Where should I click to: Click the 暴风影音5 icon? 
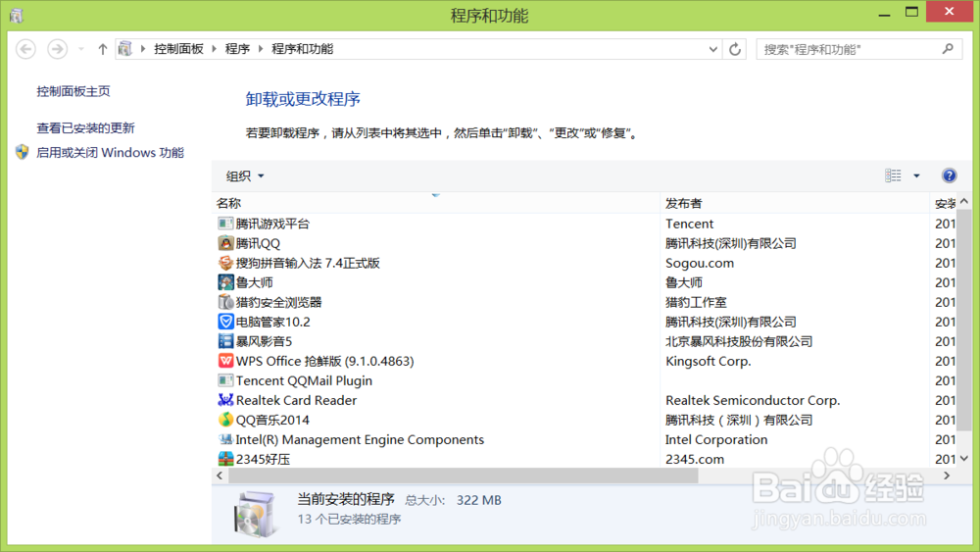[225, 340]
